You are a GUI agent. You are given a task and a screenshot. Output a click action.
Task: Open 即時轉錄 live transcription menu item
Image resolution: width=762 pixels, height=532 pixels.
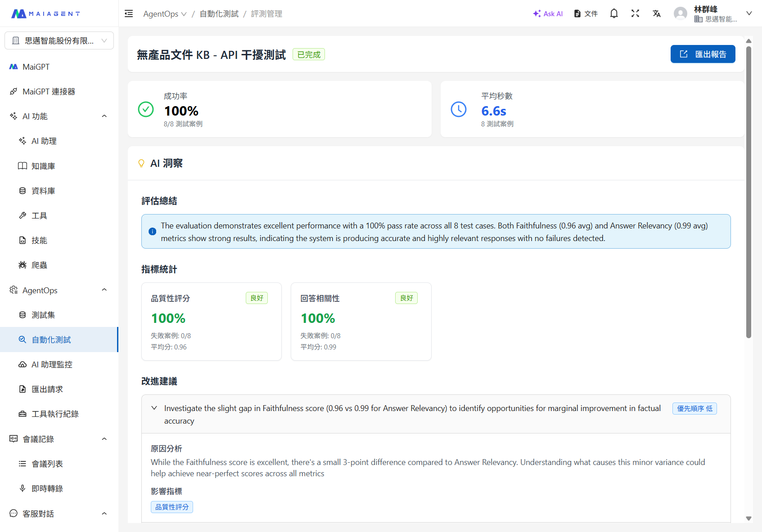(x=59, y=488)
